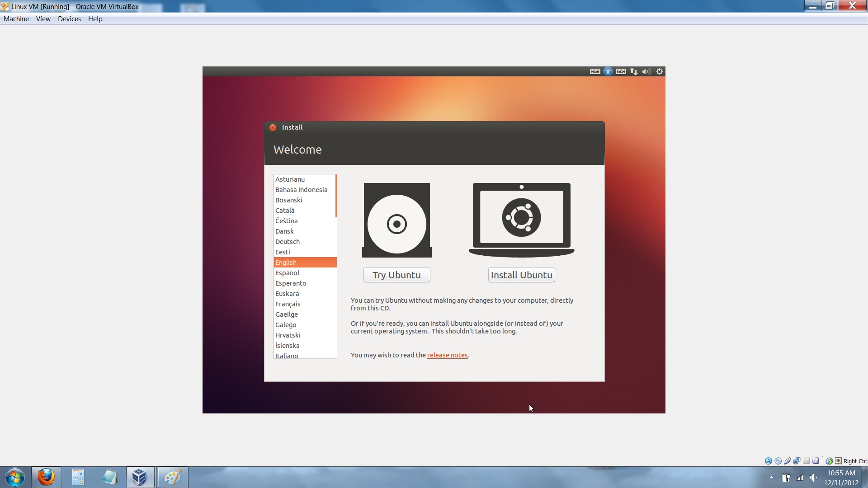
Task: Click the optical disc status icon in VirtualBox statusbar
Action: (x=778, y=460)
